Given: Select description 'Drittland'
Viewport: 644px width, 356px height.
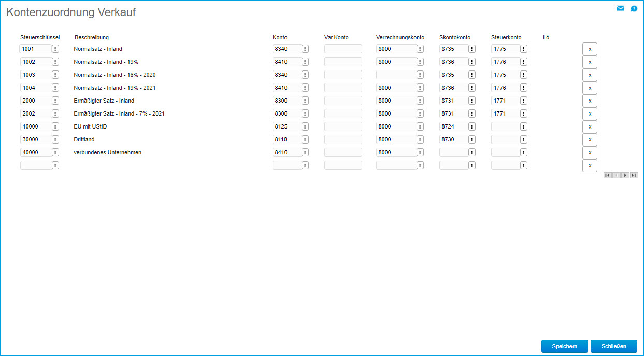Looking at the screenshot, I should pos(84,139).
